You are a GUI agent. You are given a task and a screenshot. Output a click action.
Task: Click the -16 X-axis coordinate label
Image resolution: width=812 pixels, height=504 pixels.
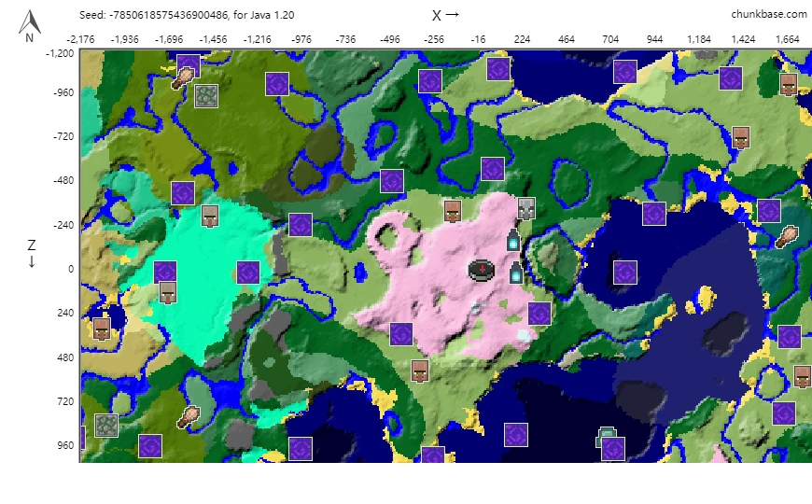pos(478,39)
